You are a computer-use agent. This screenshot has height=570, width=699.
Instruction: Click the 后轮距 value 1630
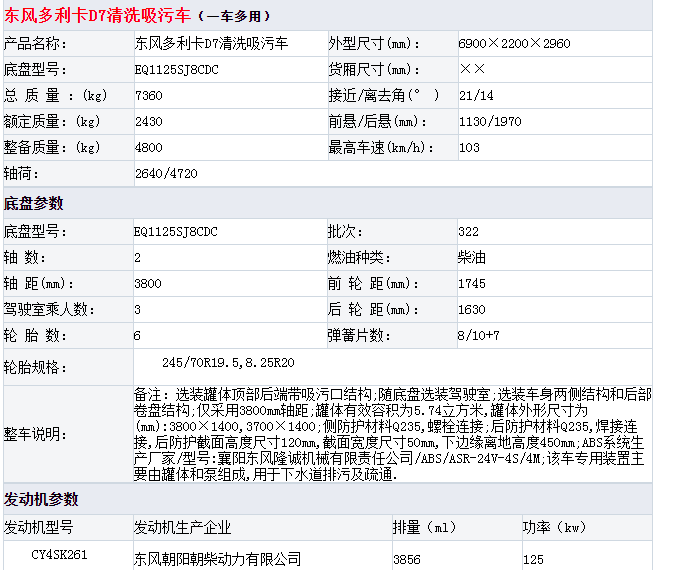point(472,310)
